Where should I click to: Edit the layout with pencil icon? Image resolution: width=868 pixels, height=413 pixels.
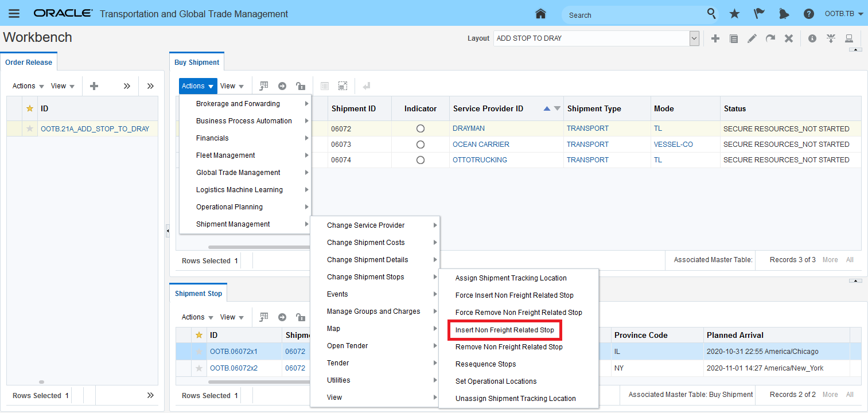[752, 38]
